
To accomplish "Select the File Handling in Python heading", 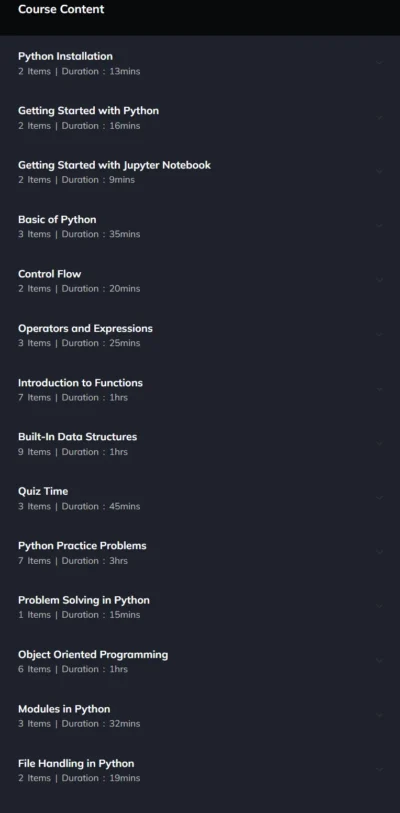I will coord(76,763).
